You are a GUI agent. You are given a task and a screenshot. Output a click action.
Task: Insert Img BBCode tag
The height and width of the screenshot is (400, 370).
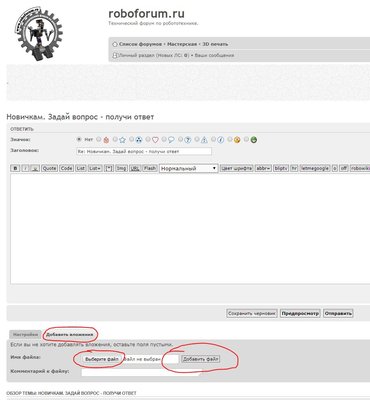(x=121, y=168)
